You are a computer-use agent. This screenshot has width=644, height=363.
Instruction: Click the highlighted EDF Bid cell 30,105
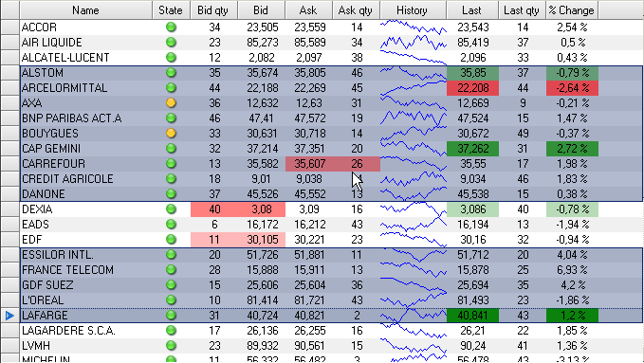tap(262, 240)
